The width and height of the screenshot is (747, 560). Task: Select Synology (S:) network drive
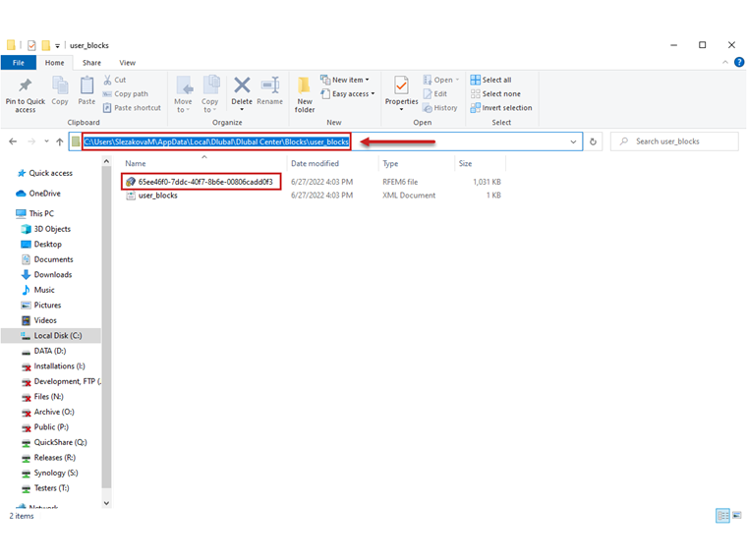click(50, 473)
